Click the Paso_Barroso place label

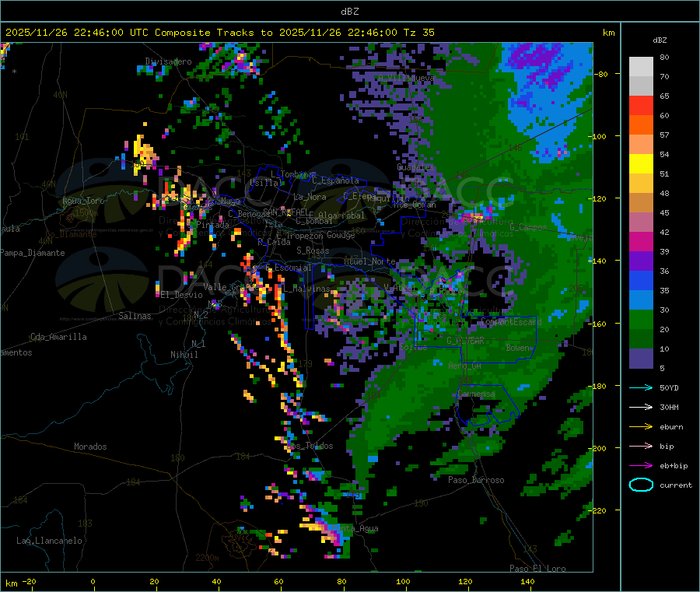(476, 480)
